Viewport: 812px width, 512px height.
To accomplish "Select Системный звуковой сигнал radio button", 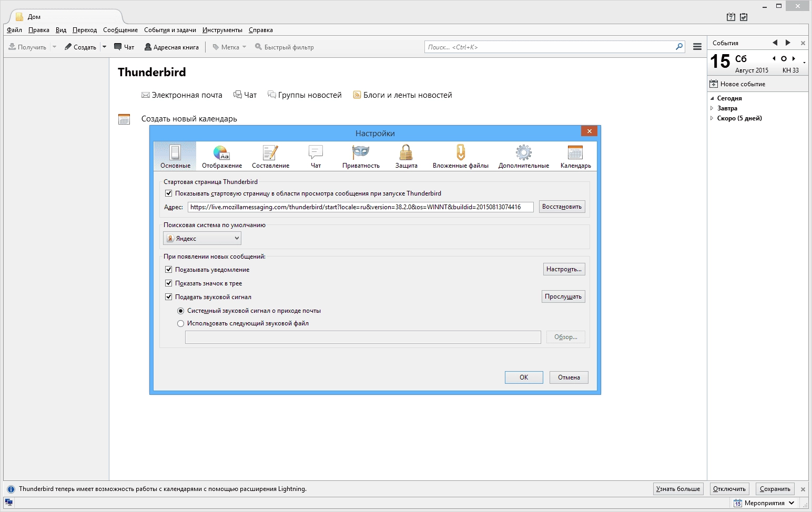I will [181, 311].
